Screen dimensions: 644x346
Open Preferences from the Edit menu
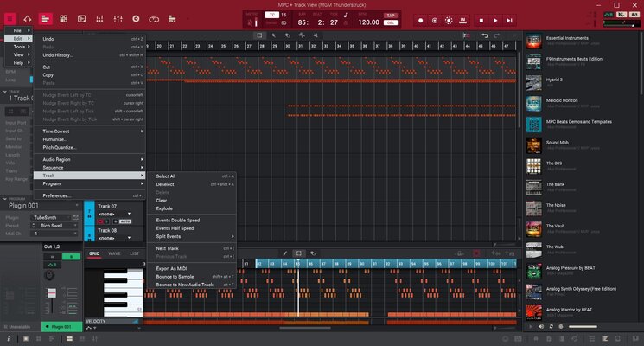point(90,195)
